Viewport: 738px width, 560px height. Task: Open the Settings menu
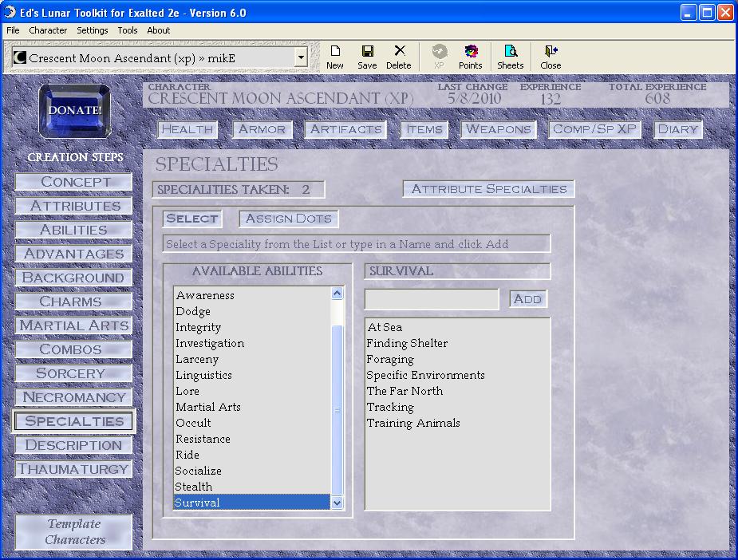click(x=93, y=30)
